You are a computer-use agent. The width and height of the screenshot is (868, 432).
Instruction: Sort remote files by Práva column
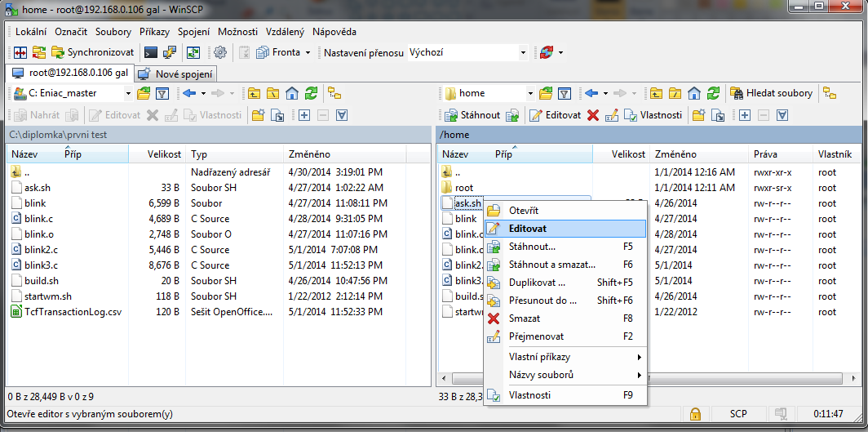(x=781, y=154)
